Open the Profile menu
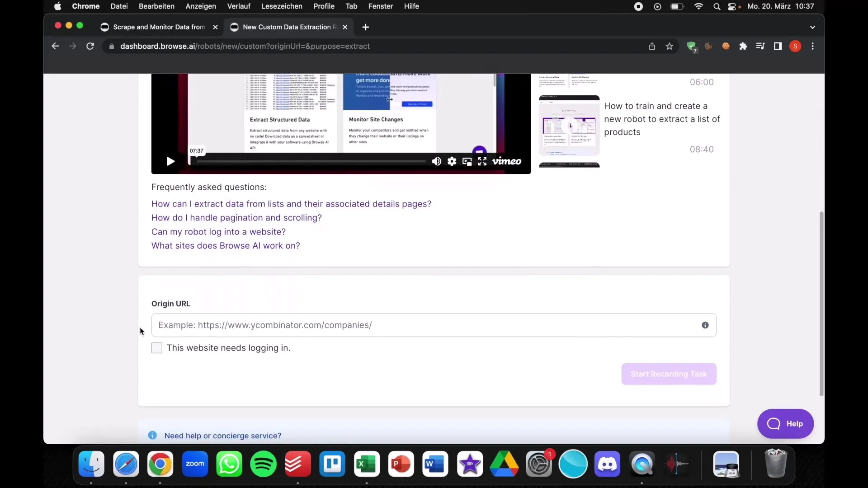The height and width of the screenshot is (488, 868). coord(324,6)
